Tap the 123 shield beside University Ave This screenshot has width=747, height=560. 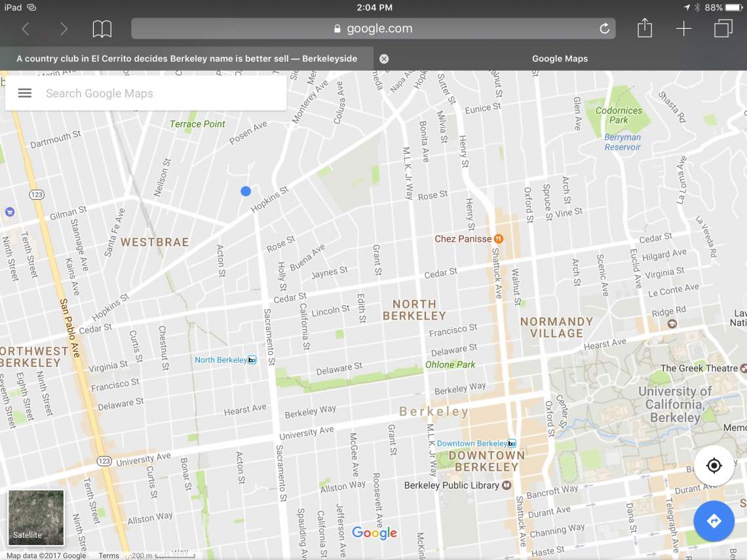[x=104, y=461]
